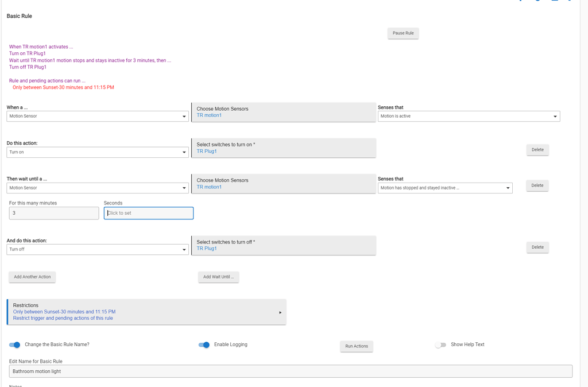Click the 'For this many minutes' field
This screenshot has width=588, height=387.
tap(54, 213)
